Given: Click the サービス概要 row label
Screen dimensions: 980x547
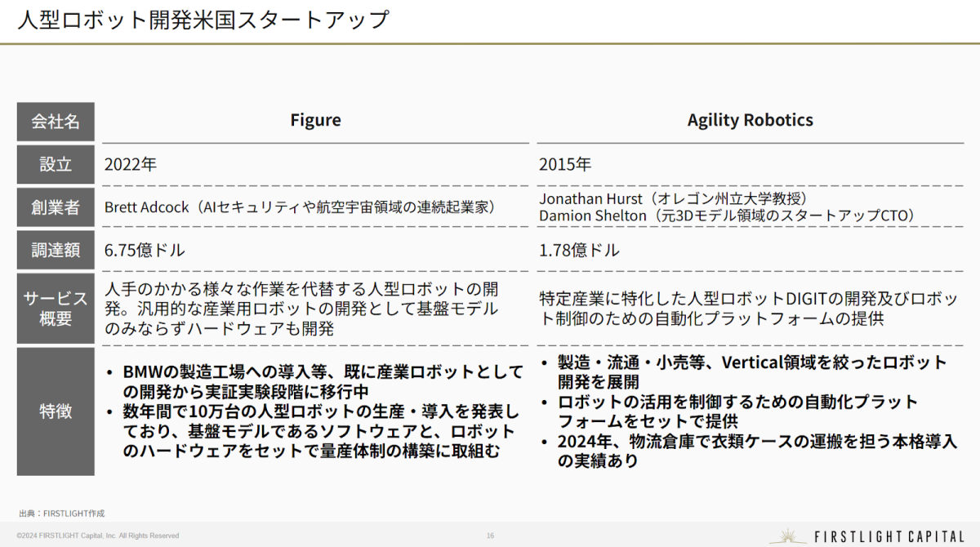Looking at the screenshot, I should point(56,309).
